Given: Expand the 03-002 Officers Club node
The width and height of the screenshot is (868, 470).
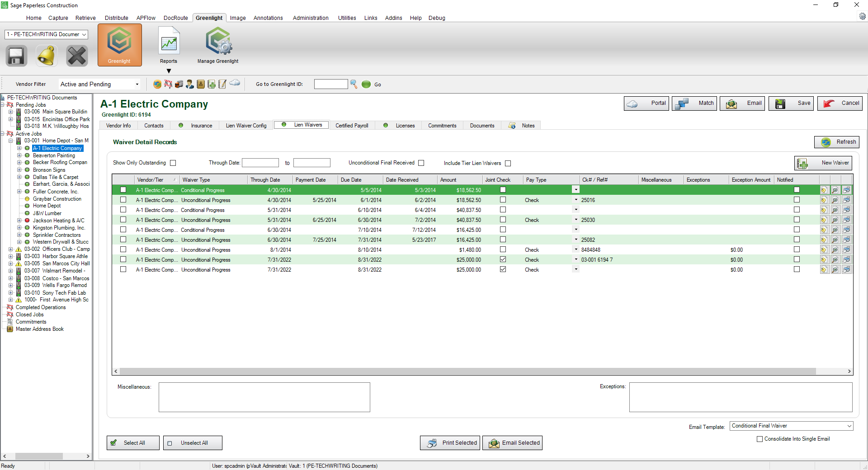Looking at the screenshot, I should [10, 249].
